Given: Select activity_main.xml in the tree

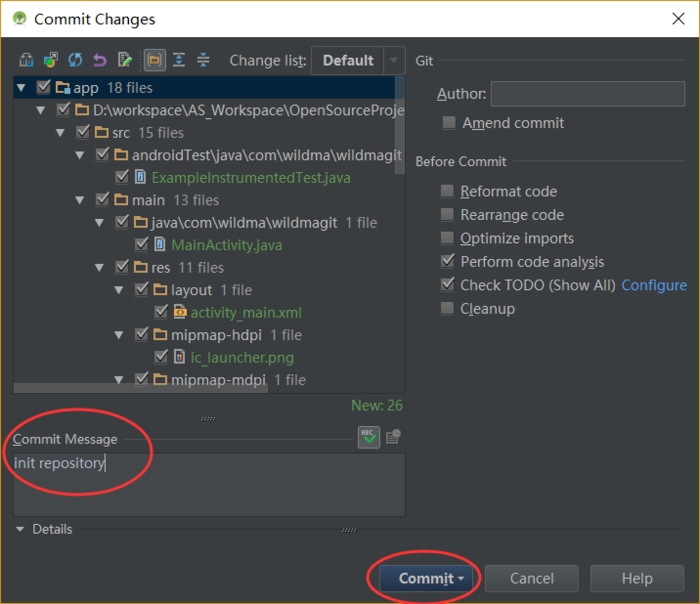Looking at the screenshot, I should coord(246,312).
